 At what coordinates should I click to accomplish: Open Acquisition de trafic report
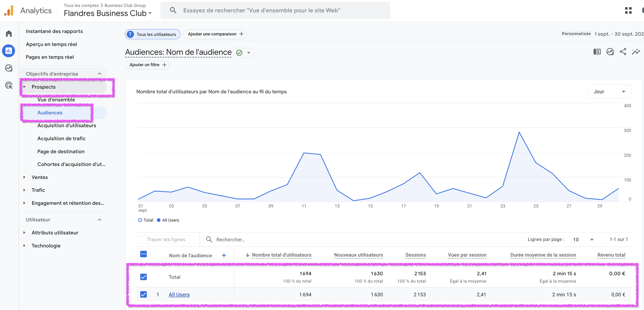point(61,138)
